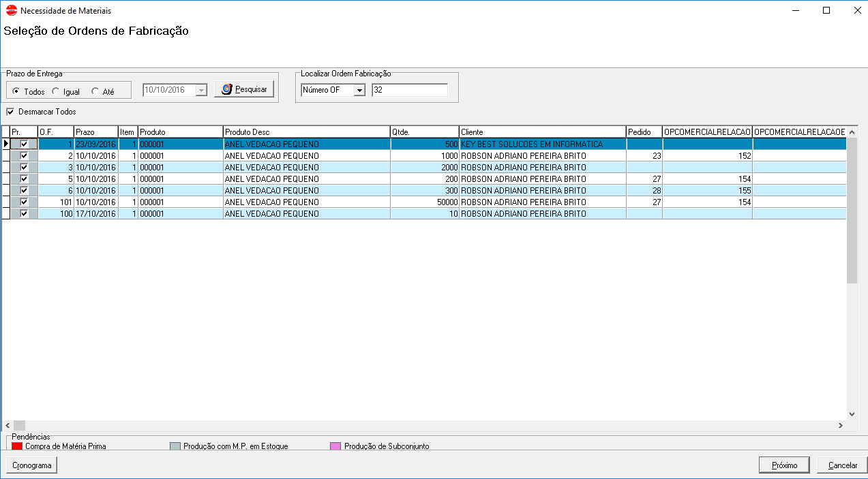The width and height of the screenshot is (868, 479).
Task: Click the application icon in title bar
Action: [x=11, y=11]
